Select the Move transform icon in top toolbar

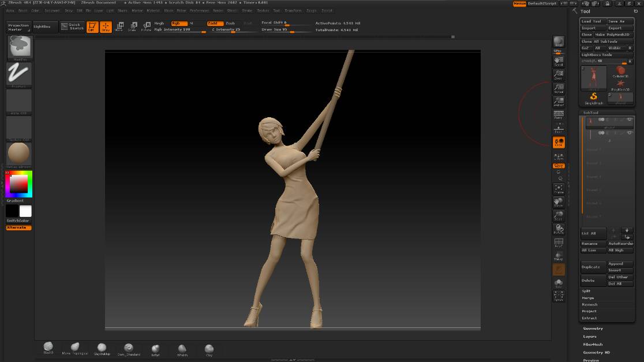pyautogui.click(x=119, y=26)
